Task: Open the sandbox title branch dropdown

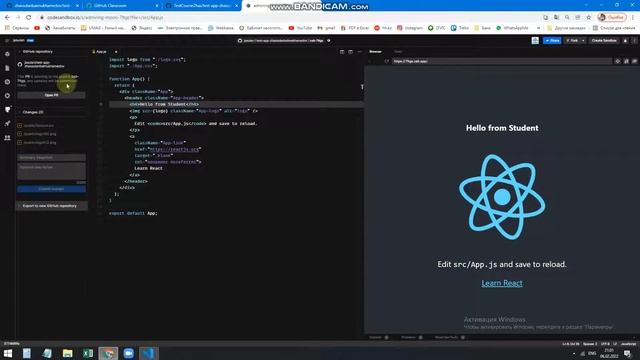Action: 329,41
